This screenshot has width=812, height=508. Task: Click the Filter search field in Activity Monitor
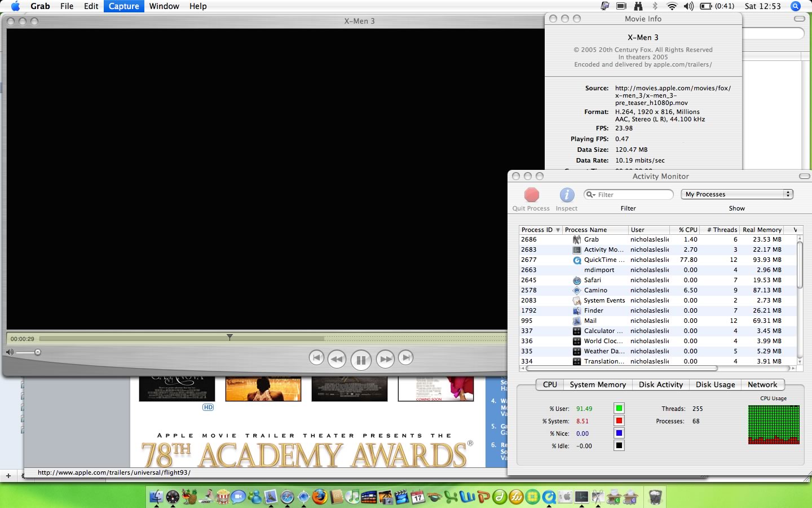[629, 195]
